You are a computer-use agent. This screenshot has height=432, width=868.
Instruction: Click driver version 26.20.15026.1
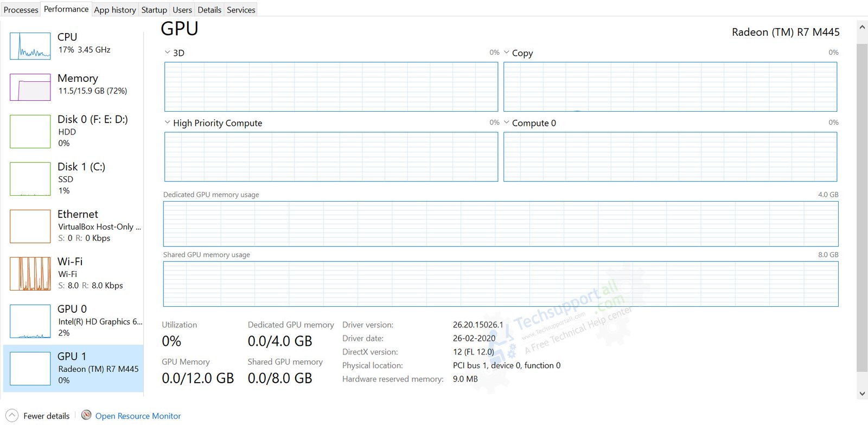coord(478,325)
